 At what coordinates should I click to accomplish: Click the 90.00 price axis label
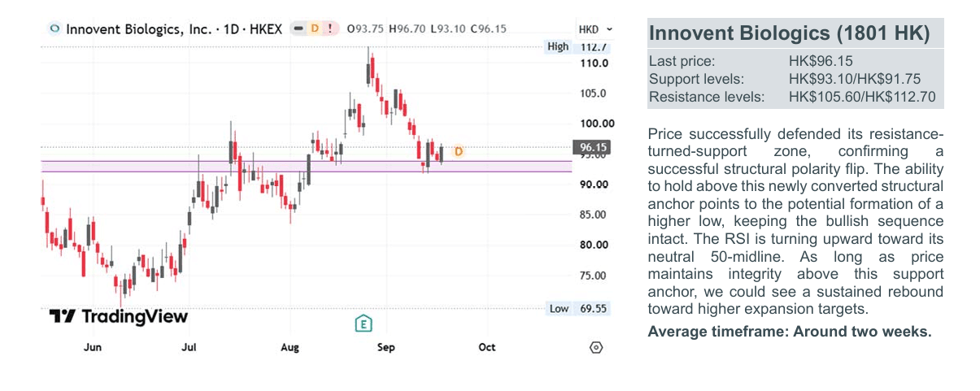[x=594, y=184]
